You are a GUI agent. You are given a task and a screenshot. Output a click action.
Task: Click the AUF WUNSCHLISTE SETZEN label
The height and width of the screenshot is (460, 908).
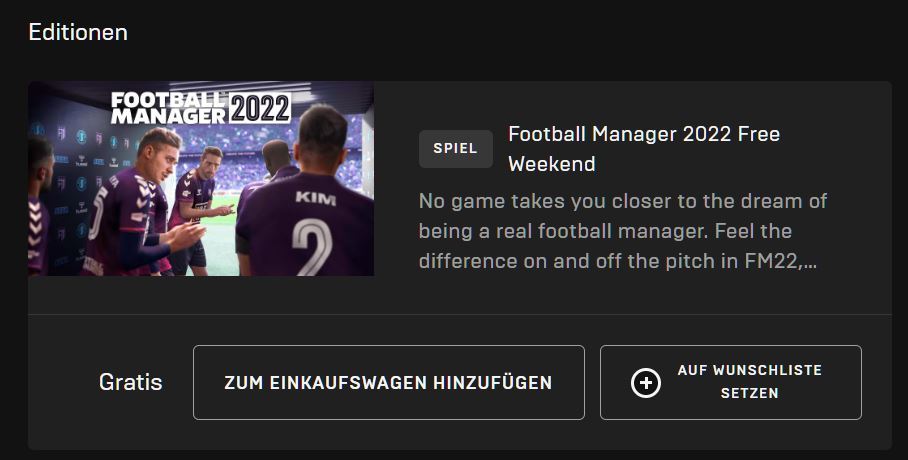point(749,381)
